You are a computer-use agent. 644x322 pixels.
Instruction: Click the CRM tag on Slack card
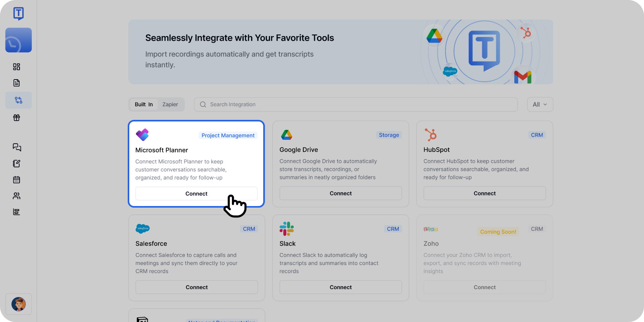click(x=393, y=229)
